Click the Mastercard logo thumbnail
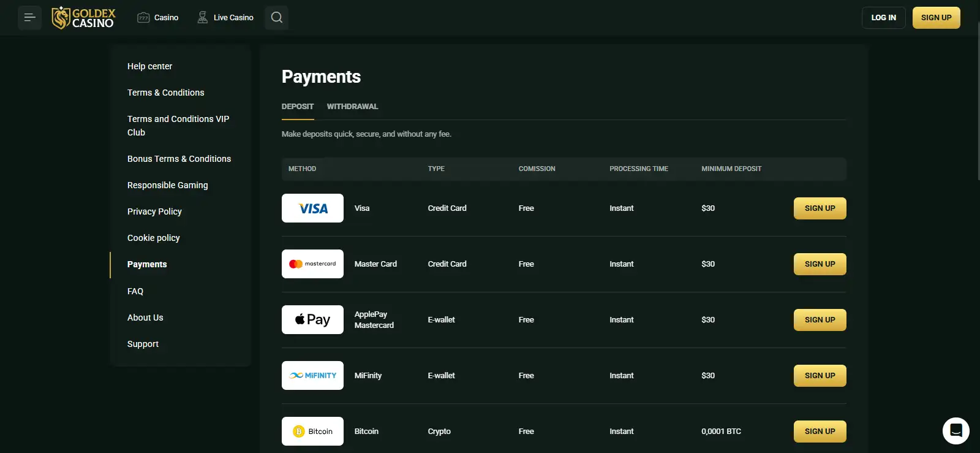Viewport: 980px width, 453px height. 312,264
